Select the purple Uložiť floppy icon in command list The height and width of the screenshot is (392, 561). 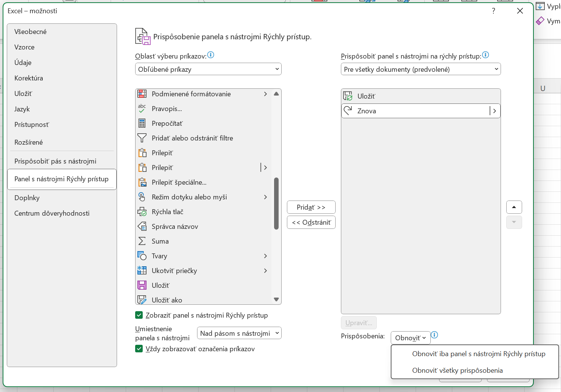(142, 285)
